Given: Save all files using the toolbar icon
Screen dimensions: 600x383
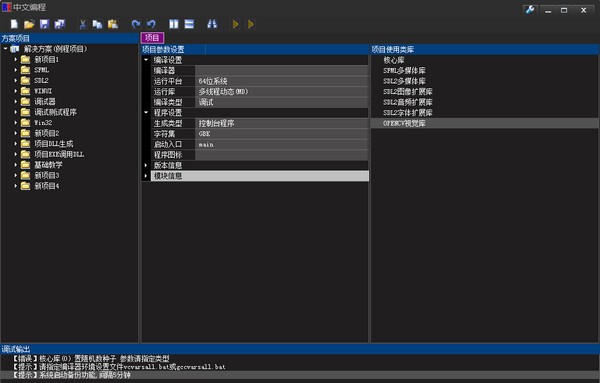Looking at the screenshot, I should click(x=60, y=24).
